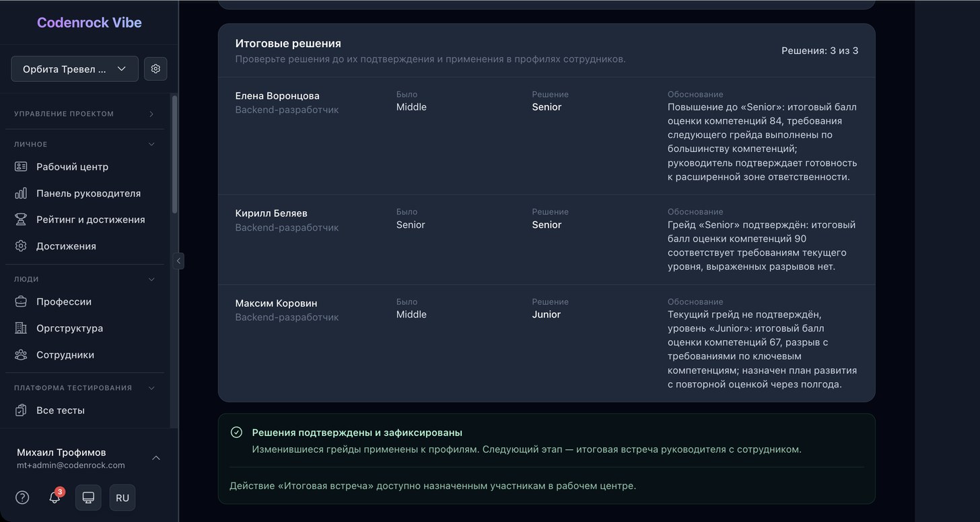Click the Рабочий центр sidebar icon
Viewport: 980px width, 522px height.
click(x=21, y=167)
